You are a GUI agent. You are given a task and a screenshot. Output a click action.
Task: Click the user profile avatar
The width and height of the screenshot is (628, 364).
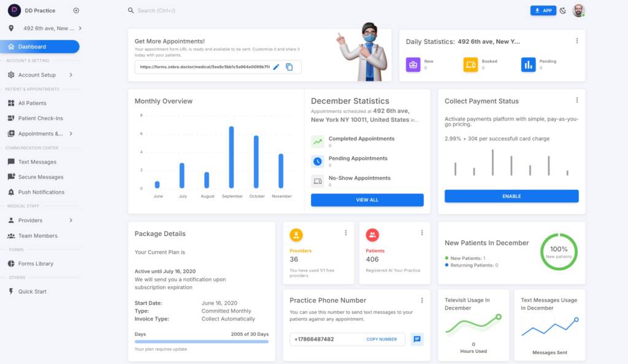coord(578,10)
